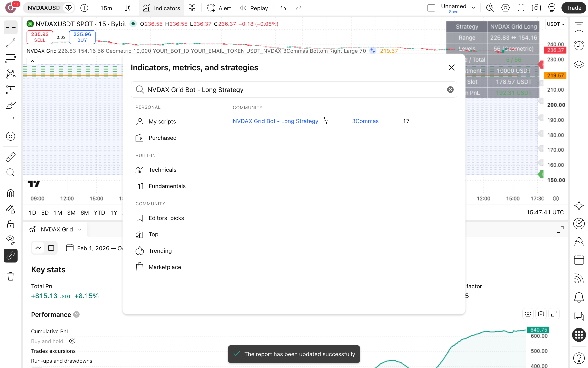
Task: Click the blue 235.96 BUY button
Action: click(x=82, y=37)
